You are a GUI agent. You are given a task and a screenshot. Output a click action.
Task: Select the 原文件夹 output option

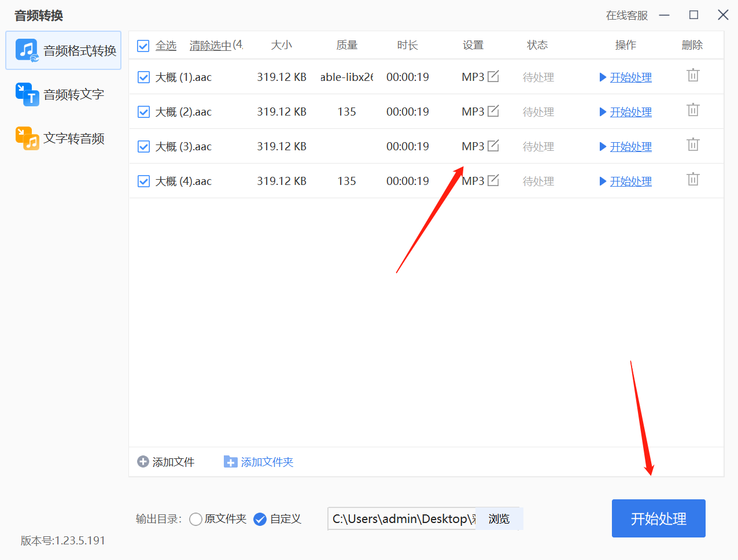click(x=195, y=519)
